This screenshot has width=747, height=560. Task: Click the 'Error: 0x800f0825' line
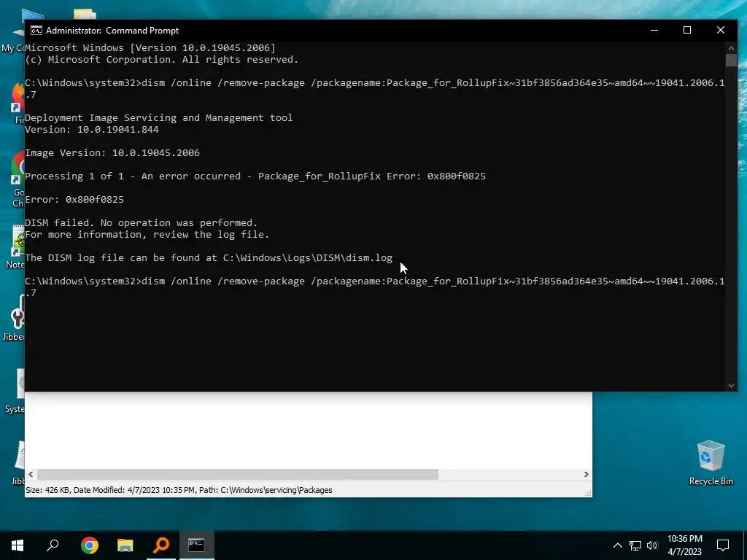(74, 200)
